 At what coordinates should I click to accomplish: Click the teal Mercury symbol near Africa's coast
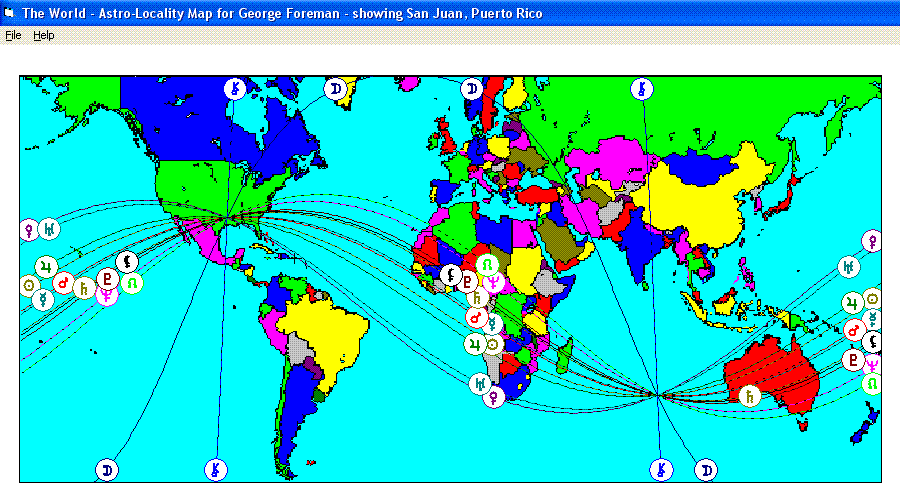point(492,325)
